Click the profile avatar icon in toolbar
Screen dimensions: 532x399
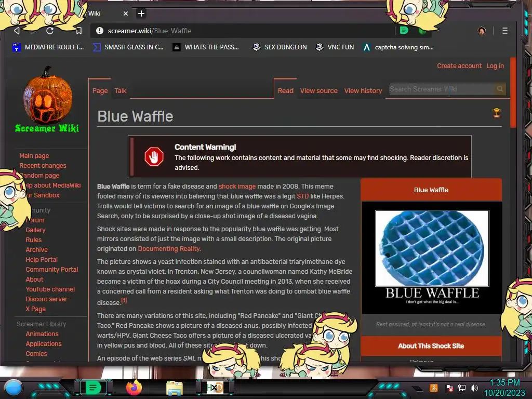pos(482,31)
